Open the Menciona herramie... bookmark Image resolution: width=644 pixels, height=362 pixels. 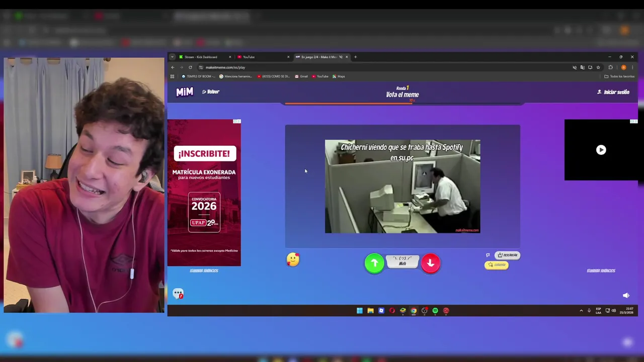click(236, 76)
